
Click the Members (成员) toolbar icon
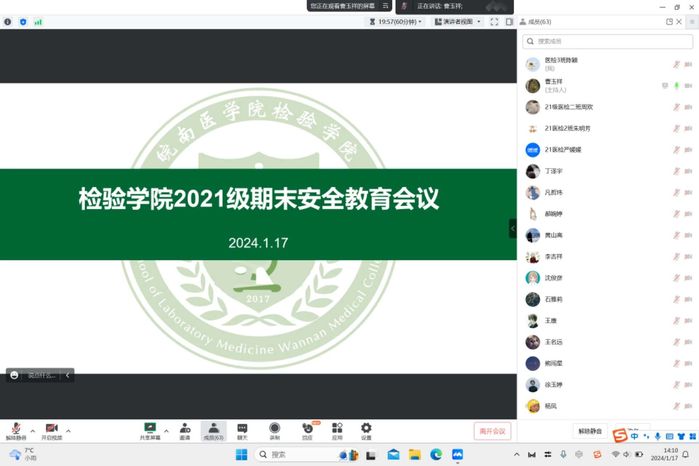click(x=213, y=430)
